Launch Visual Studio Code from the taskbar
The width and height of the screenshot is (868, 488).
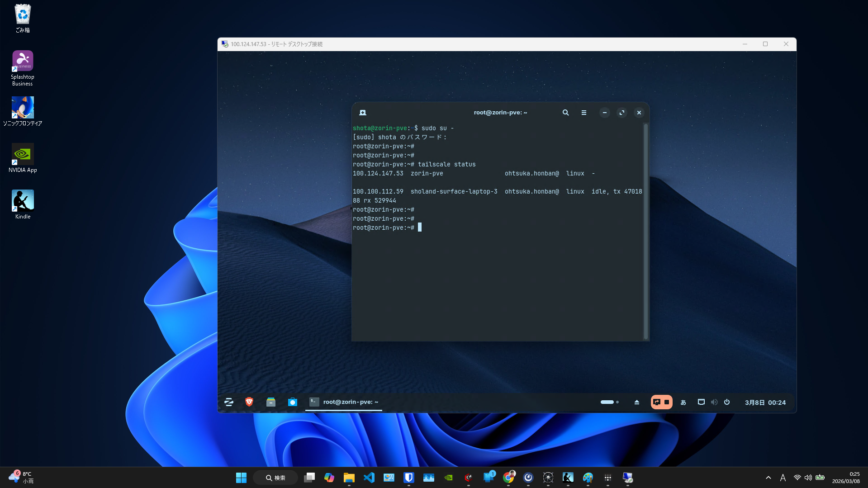(x=369, y=478)
